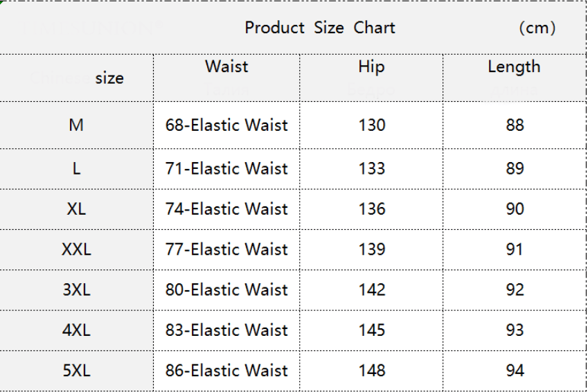Click the (cm) unit label
Image resolution: width=588 pixels, height=392 pixels.
tap(537, 28)
